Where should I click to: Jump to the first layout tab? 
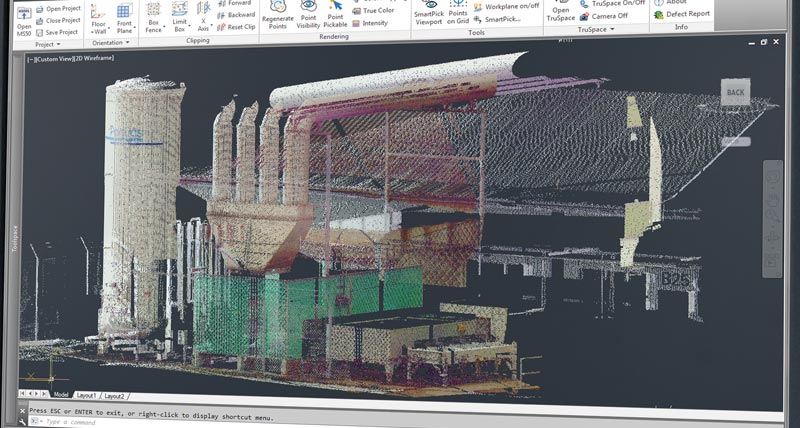coord(22,393)
